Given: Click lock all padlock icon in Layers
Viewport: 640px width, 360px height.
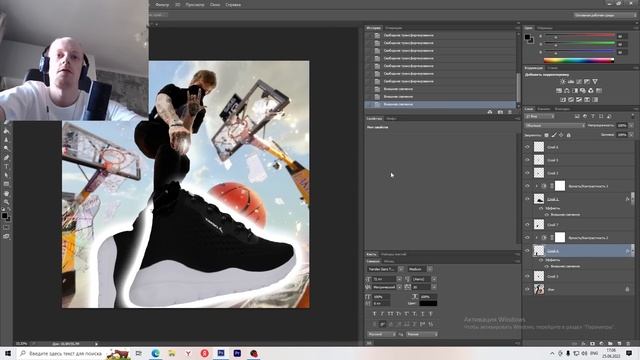Looking at the screenshot, I should click(569, 135).
